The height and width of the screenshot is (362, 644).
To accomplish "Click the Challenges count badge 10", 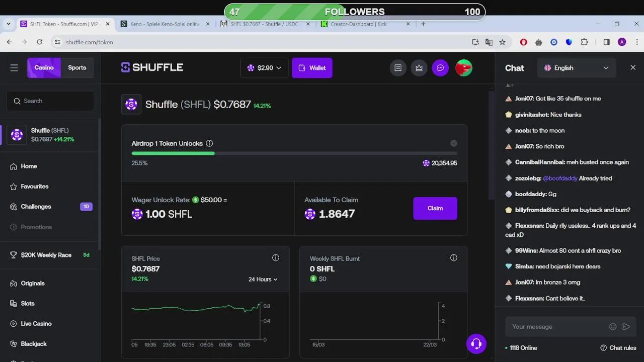I will pyautogui.click(x=86, y=207).
